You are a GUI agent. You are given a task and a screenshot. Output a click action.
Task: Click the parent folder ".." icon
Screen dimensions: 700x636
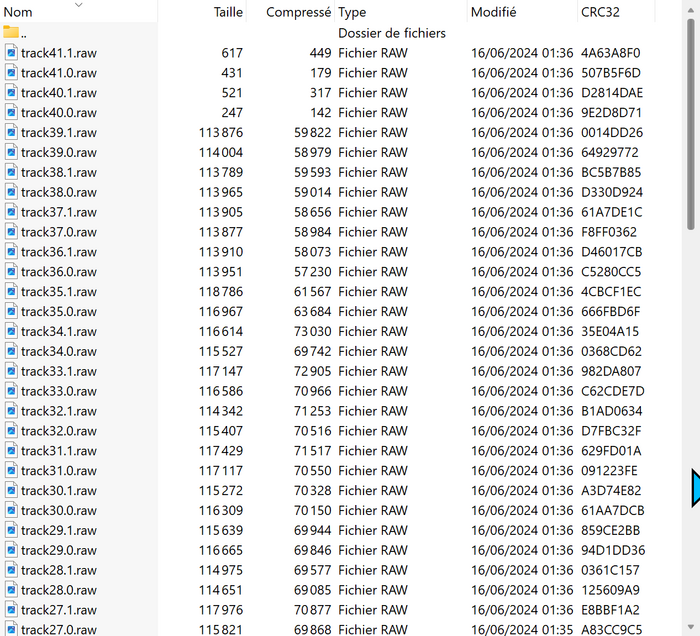[x=11, y=33]
